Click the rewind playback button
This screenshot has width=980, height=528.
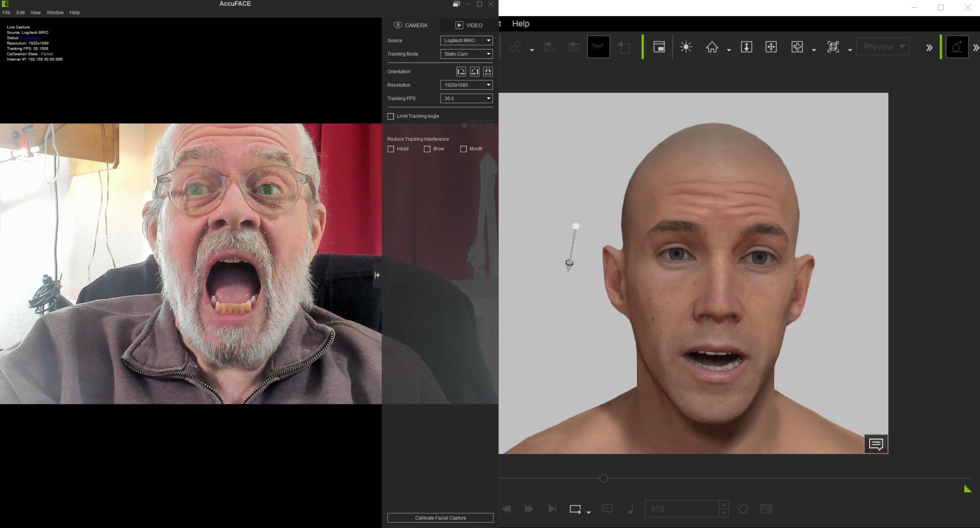(x=507, y=509)
